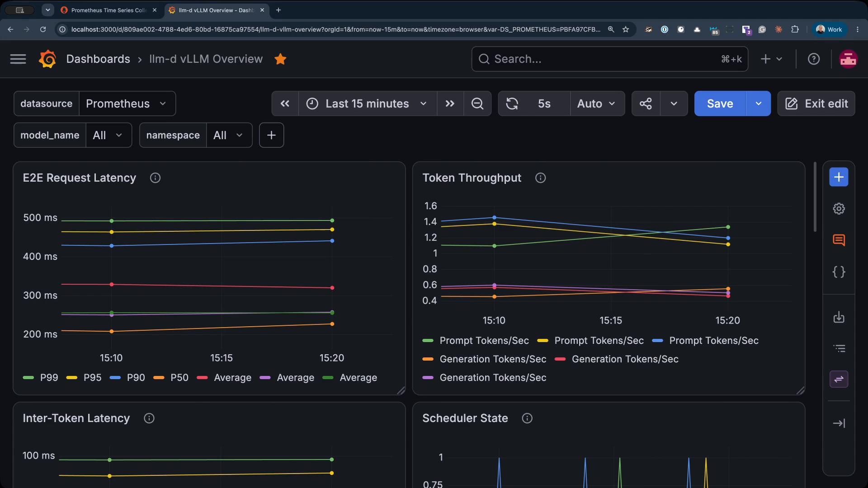
Task: Open the Prometheus datasource dropdown
Action: 127,103
